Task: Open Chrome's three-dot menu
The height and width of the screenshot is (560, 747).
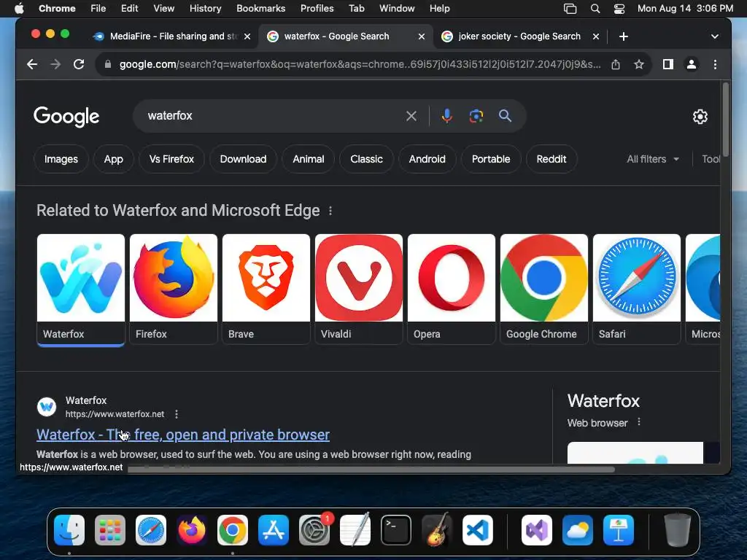Action: 715,64
